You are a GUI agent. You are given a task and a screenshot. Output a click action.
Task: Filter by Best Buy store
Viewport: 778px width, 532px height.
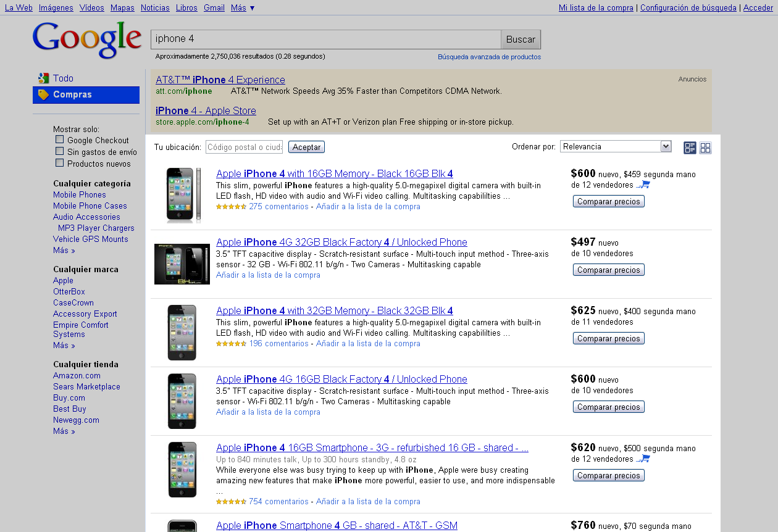click(x=70, y=409)
